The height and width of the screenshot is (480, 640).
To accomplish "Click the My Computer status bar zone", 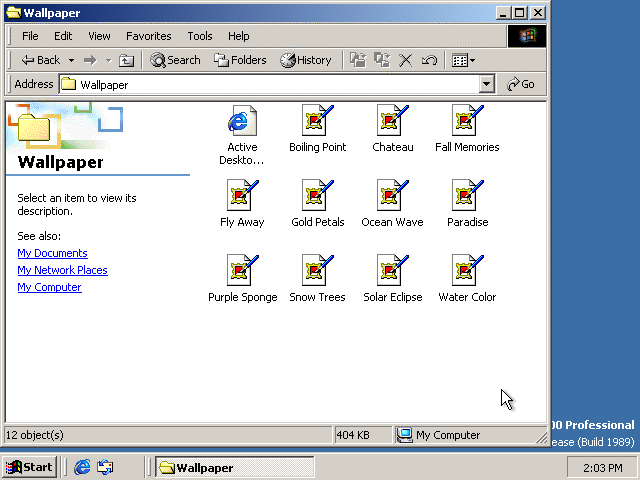I will click(x=469, y=435).
